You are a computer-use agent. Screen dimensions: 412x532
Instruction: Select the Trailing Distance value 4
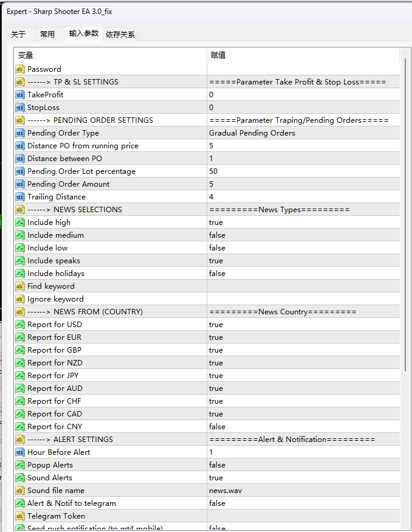tap(303, 197)
